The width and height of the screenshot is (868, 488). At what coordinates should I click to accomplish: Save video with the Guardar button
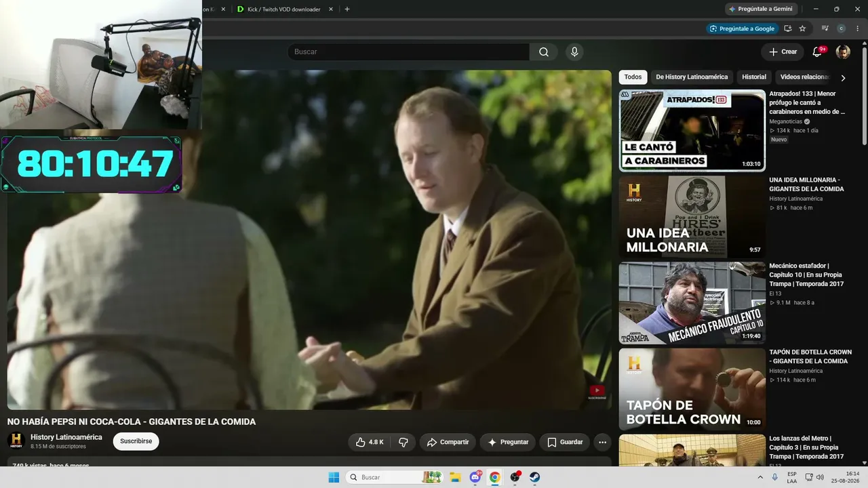(565, 442)
